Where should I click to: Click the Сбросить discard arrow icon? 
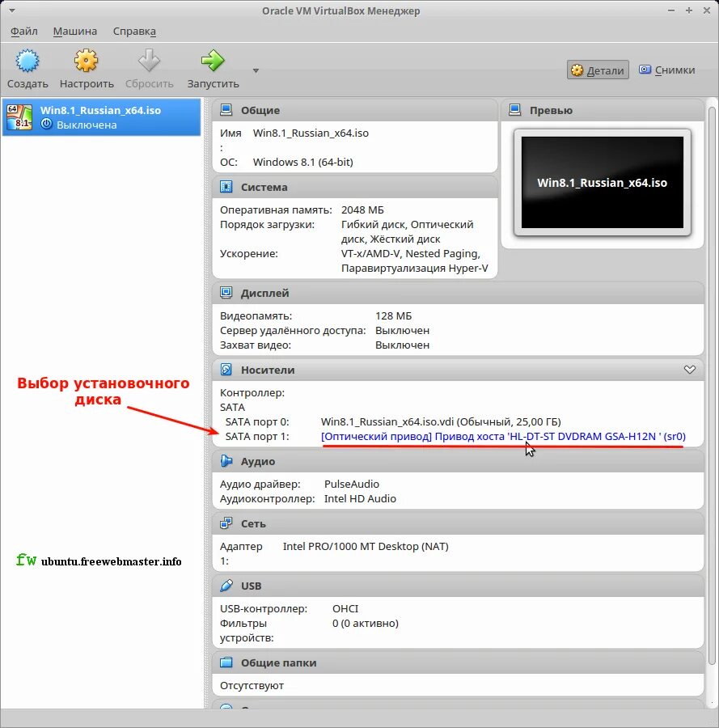tap(149, 61)
